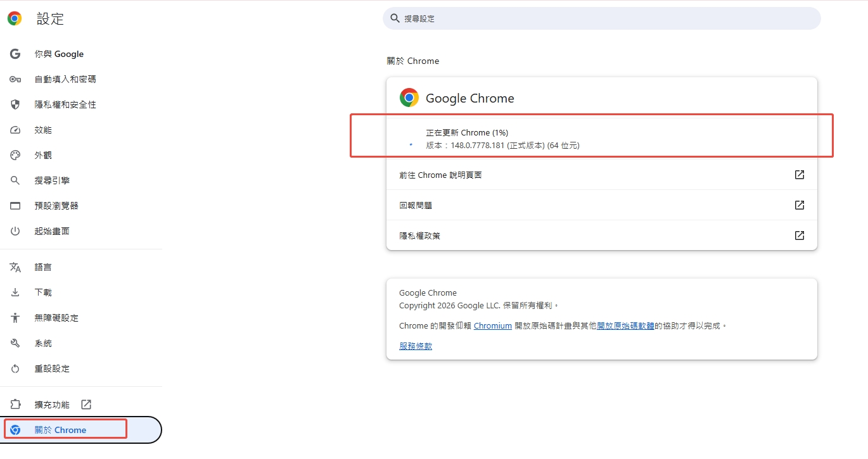Click the Chrome icon in 關於 Chrome item
868x459 pixels.
(x=15, y=430)
